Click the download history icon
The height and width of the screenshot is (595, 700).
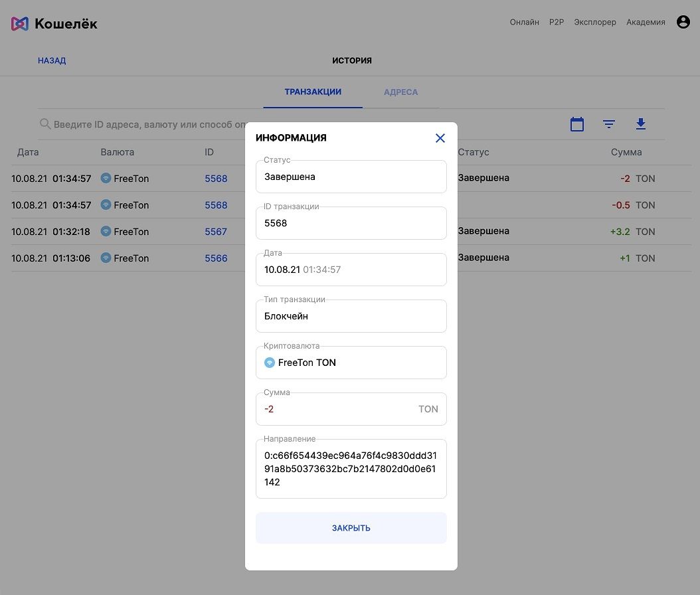pos(641,124)
